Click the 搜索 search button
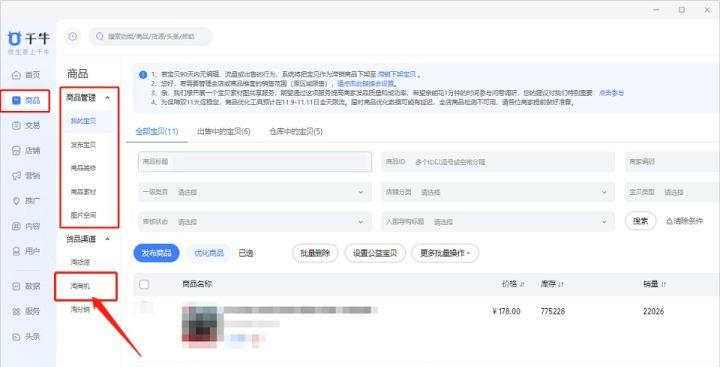 (640, 221)
